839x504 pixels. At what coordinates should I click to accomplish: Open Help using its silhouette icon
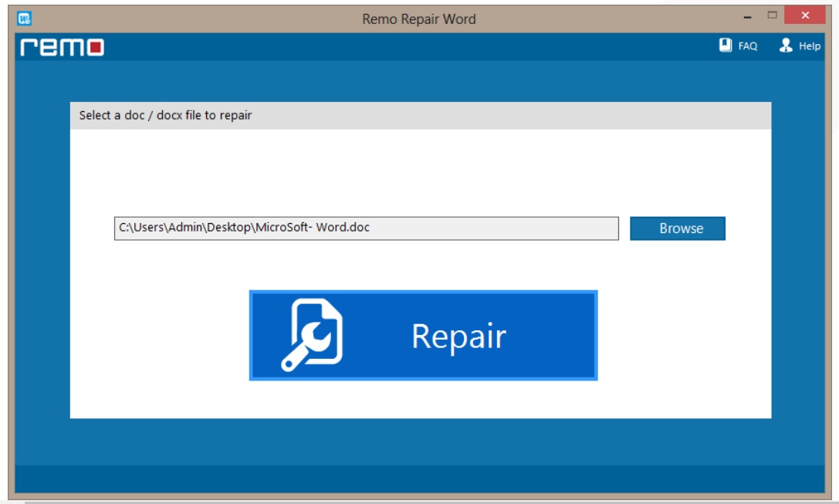(x=785, y=46)
